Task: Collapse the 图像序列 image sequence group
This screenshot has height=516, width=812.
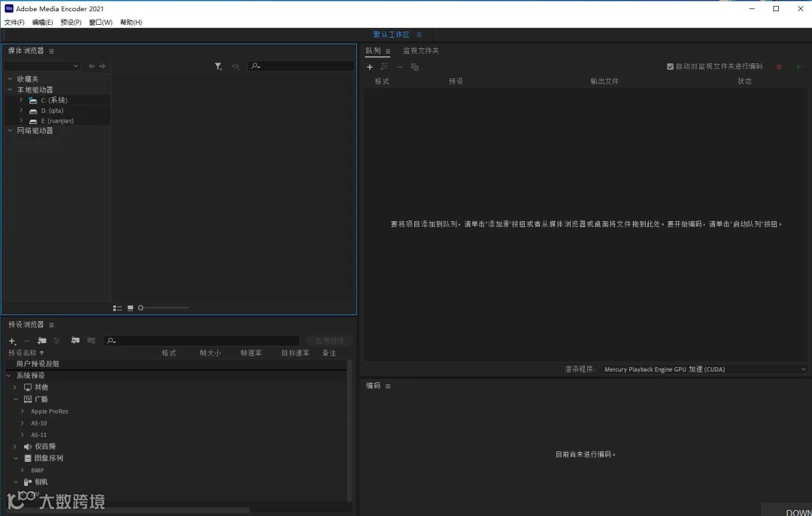Action: pos(16,459)
